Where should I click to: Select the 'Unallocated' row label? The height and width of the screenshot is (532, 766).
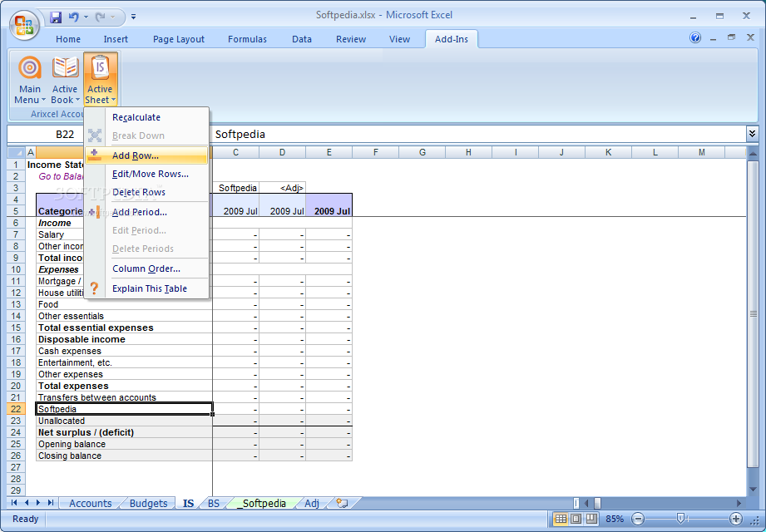(125, 421)
